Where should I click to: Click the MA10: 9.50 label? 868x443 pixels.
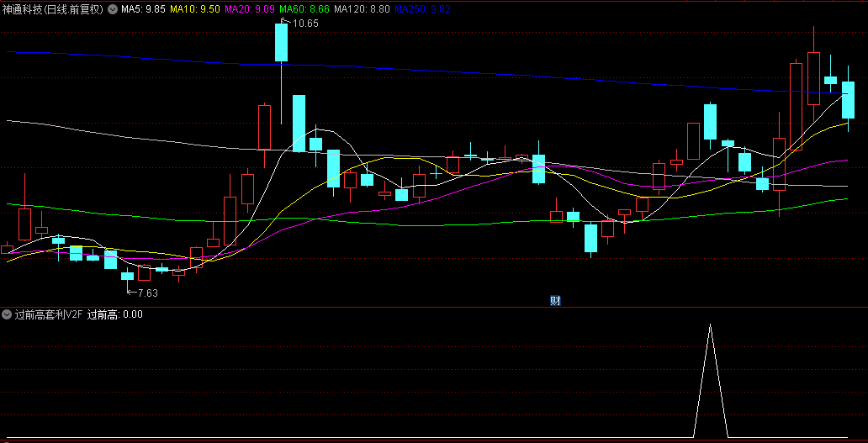[195, 9]
